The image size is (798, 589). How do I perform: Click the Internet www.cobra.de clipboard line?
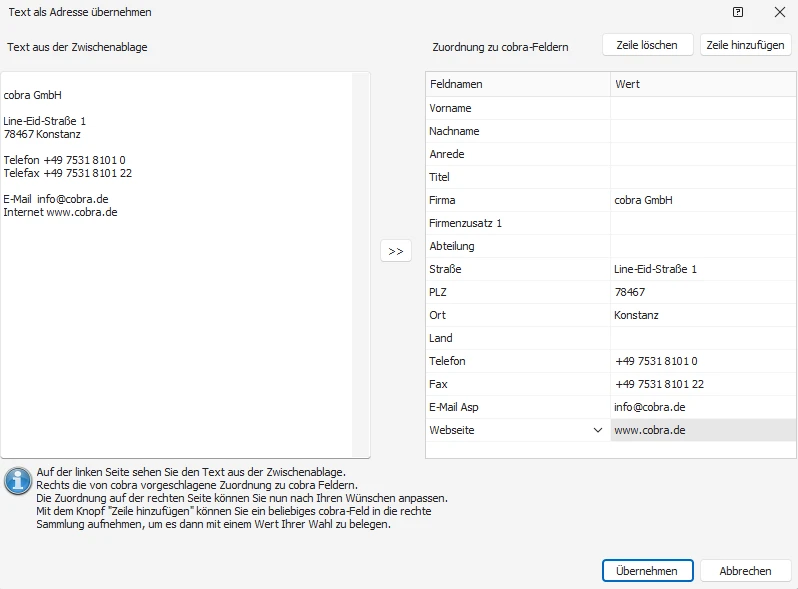pos(61,212)
